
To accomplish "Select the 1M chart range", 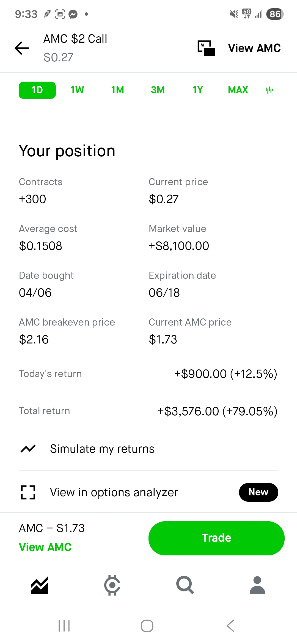I will 117,90.
